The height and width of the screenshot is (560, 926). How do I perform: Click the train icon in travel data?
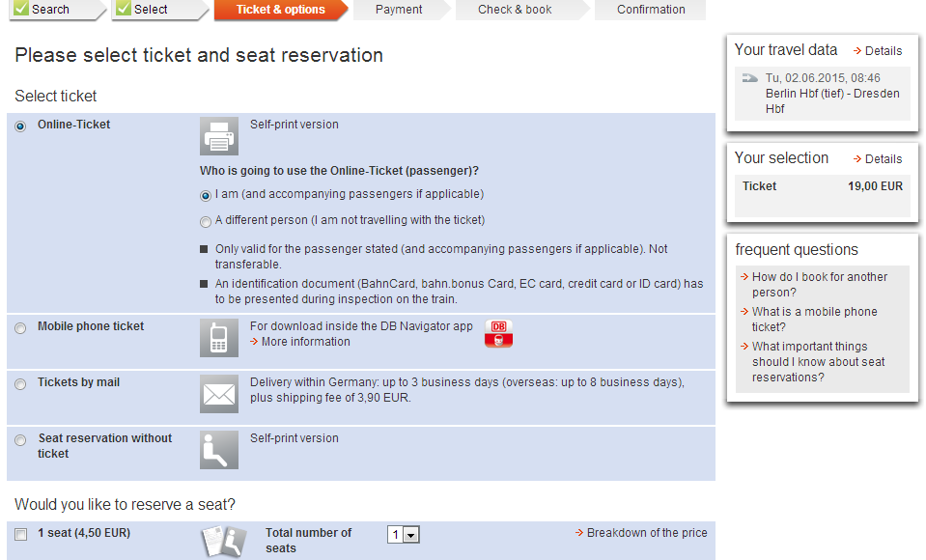(x=749, y=78)
